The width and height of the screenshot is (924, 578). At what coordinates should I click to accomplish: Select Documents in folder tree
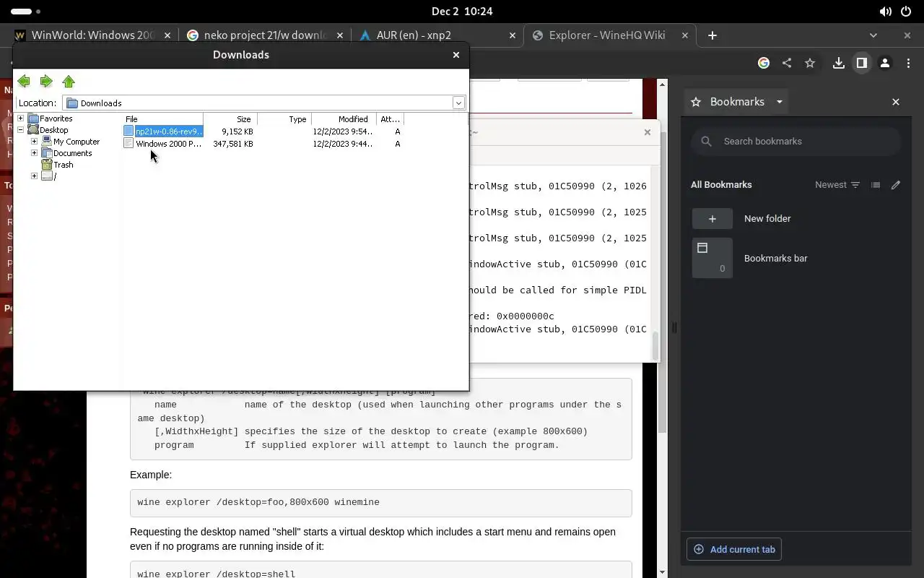click(72, 153)
